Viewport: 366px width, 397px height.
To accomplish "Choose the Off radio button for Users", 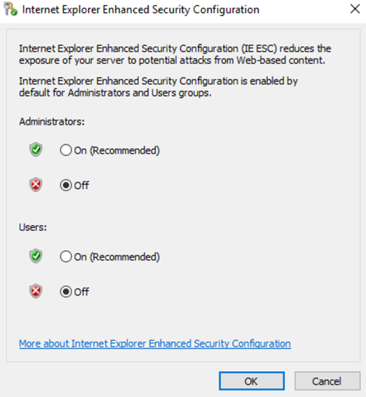I will pos(66,292).
